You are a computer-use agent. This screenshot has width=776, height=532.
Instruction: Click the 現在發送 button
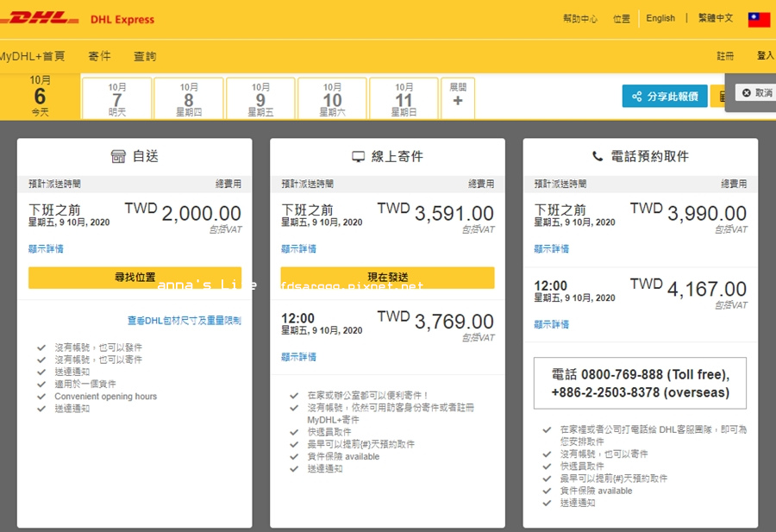387,278
